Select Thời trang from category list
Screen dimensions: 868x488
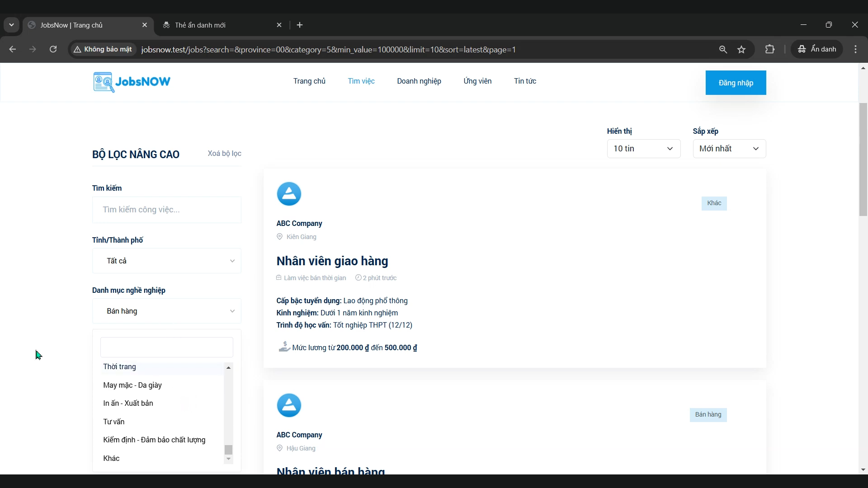click(162, 368)
